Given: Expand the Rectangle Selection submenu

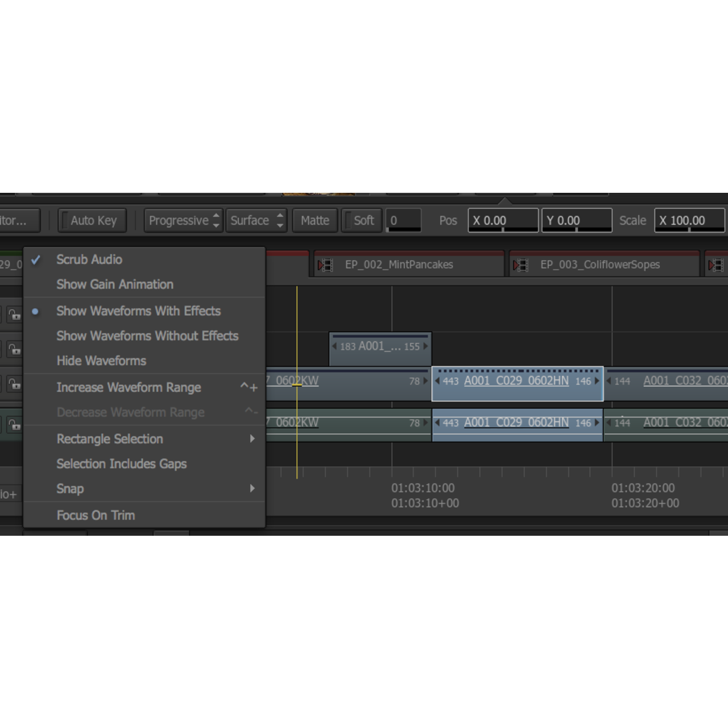Looking at the screenshot, I should pyautogui.click(x=109, y=439).
